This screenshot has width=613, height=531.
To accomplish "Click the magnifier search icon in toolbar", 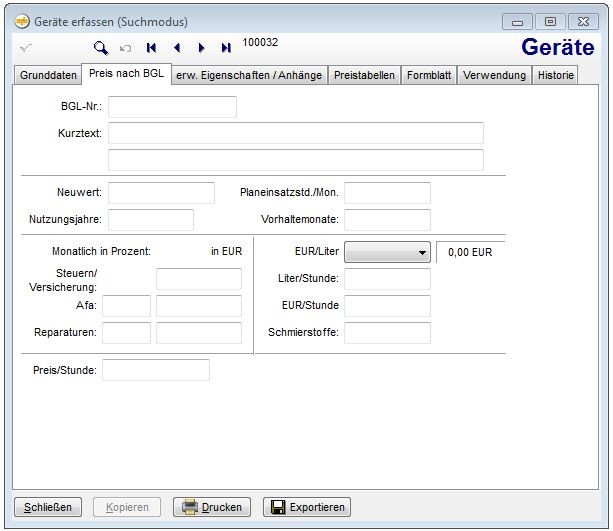I will pyautogui.click(x=100, y=47).
